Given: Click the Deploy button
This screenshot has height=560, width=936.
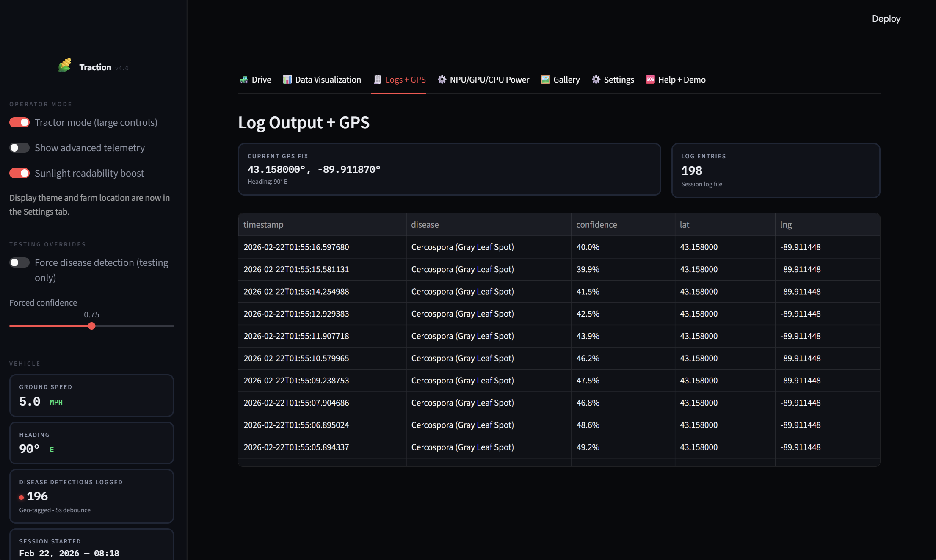Looking at the screenshot, I should [886, 19].
